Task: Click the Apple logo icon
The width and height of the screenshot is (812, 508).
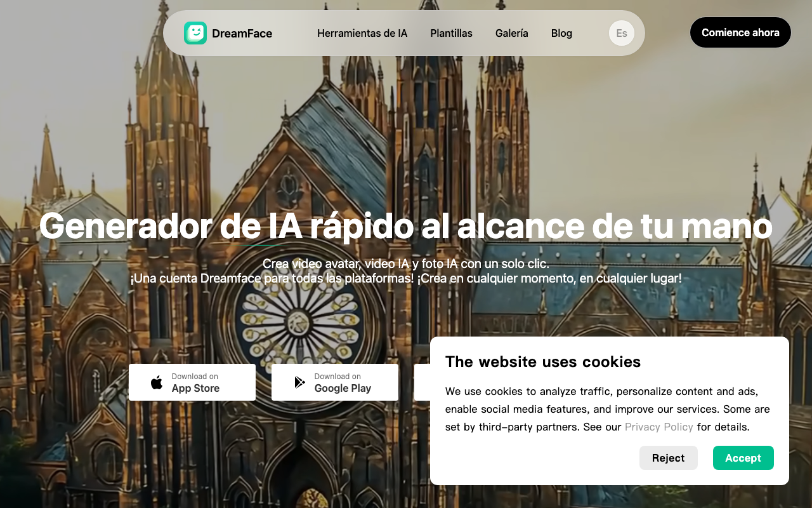Action: pos(157,382)
